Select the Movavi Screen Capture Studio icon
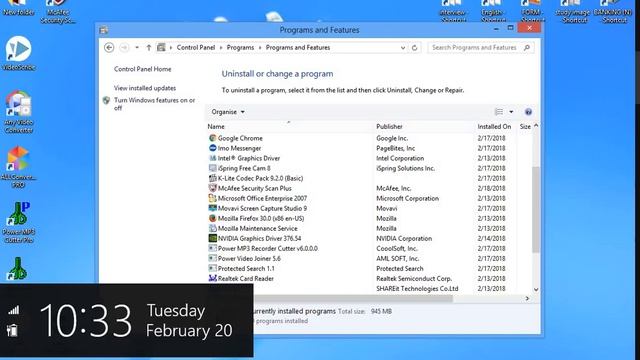This screenshot has width=640, height=360. [x=212, y=208]
